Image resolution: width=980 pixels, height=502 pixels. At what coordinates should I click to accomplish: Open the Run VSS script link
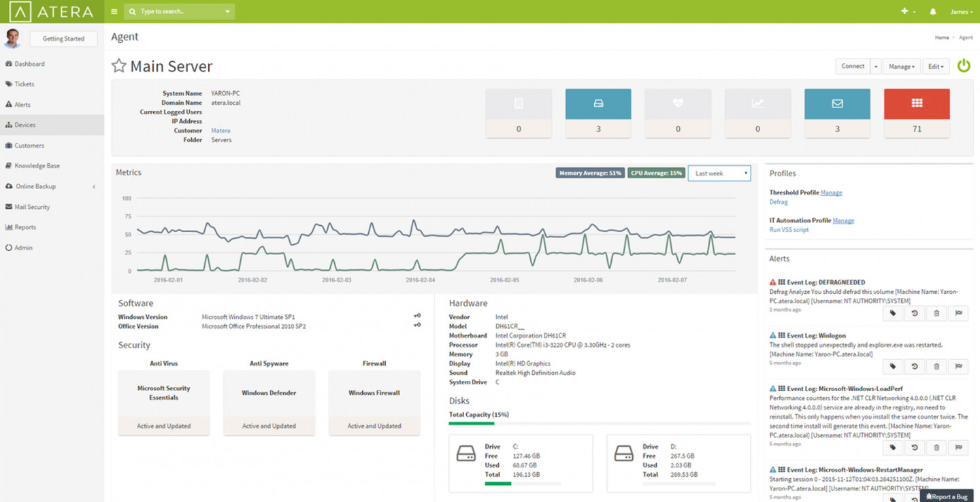click(x=789, y=230)
